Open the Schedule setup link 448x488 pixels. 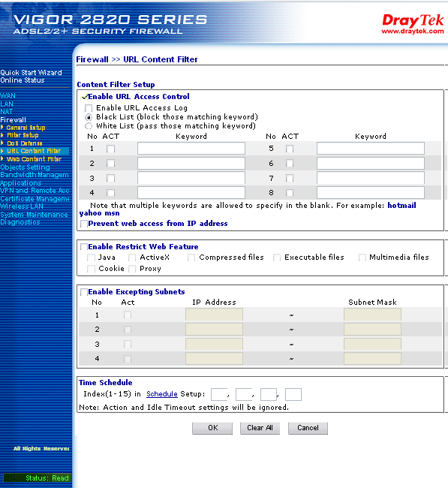click(162, 394)
